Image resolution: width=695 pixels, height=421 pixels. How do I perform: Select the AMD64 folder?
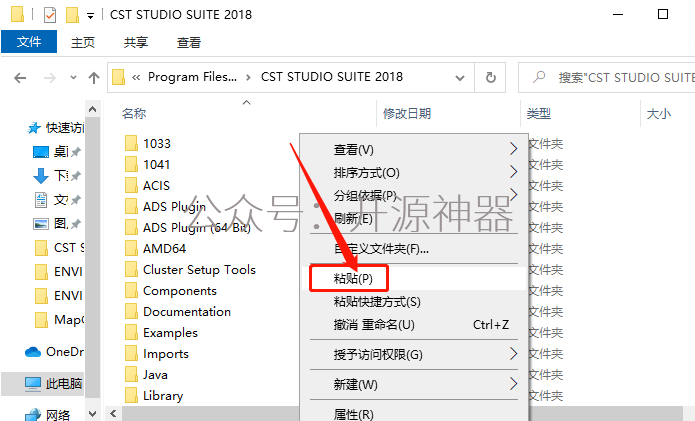pos(164,249)
